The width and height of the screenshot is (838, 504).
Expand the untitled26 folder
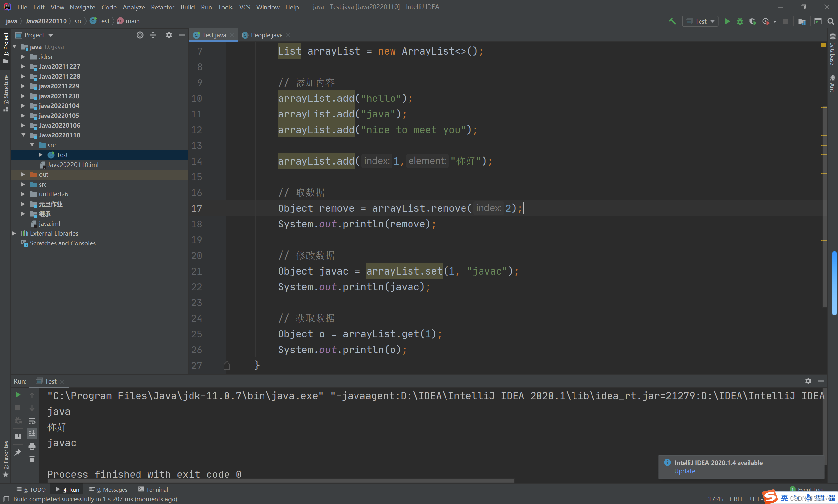[23, 194]
